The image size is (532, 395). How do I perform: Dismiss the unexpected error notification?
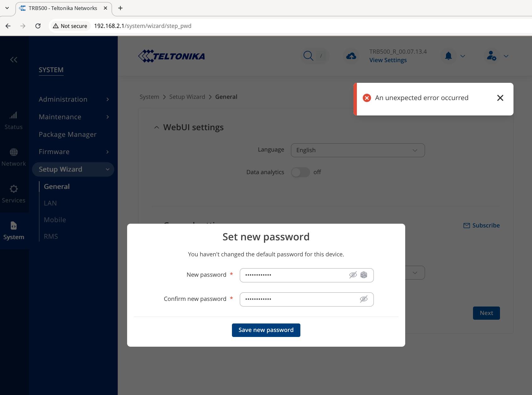tap(500, 98)
